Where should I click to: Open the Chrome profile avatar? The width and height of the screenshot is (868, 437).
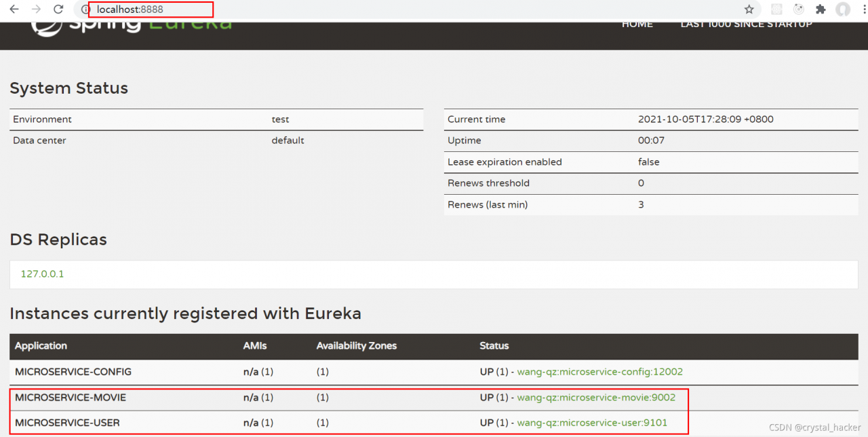tap(843, 9)
